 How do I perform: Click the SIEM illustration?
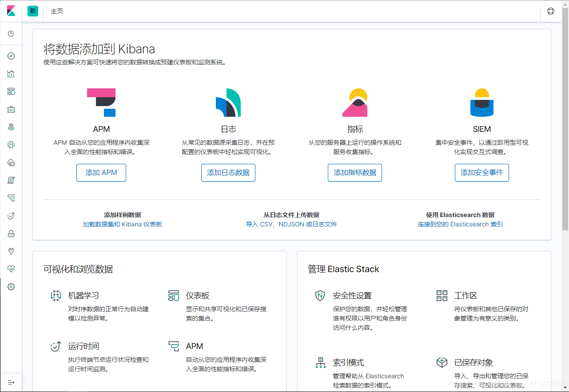coord(482,102)
